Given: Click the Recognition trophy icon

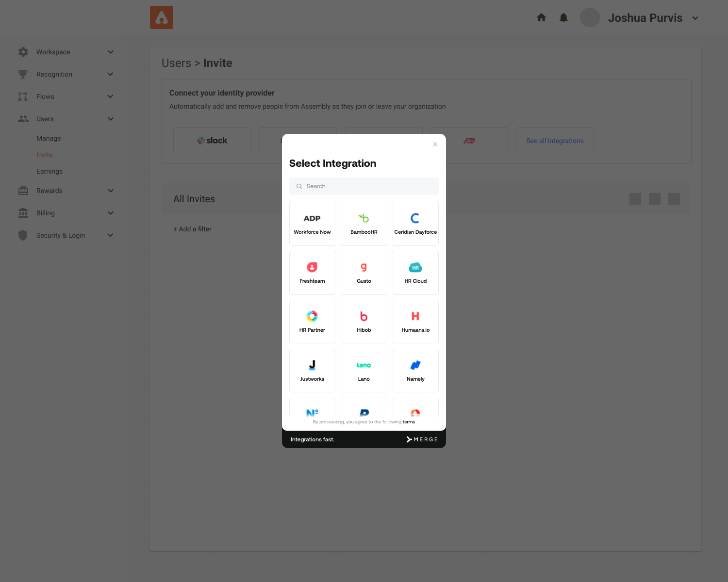Looking at the screenshot, I should (x=23, y=74).
